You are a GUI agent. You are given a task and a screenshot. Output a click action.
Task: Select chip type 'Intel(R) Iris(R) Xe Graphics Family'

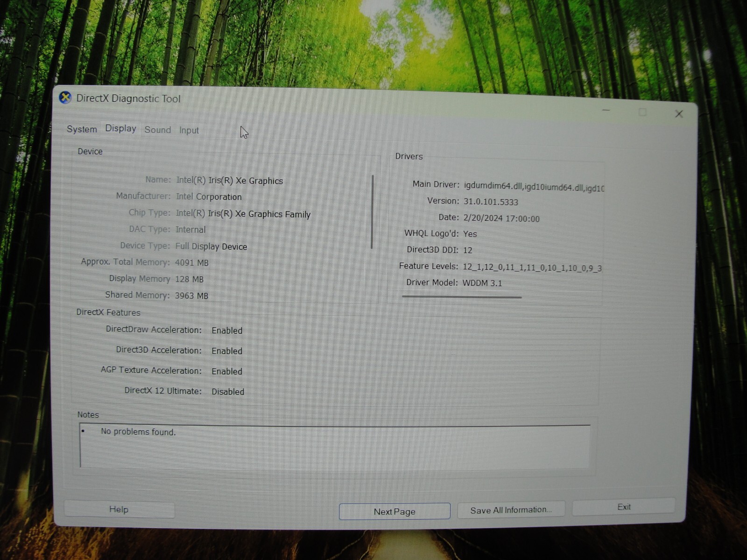[243, 214]
